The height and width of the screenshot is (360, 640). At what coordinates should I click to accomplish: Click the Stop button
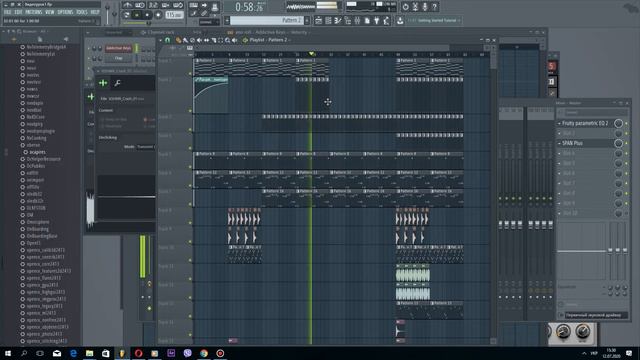(x=147, y=15)
